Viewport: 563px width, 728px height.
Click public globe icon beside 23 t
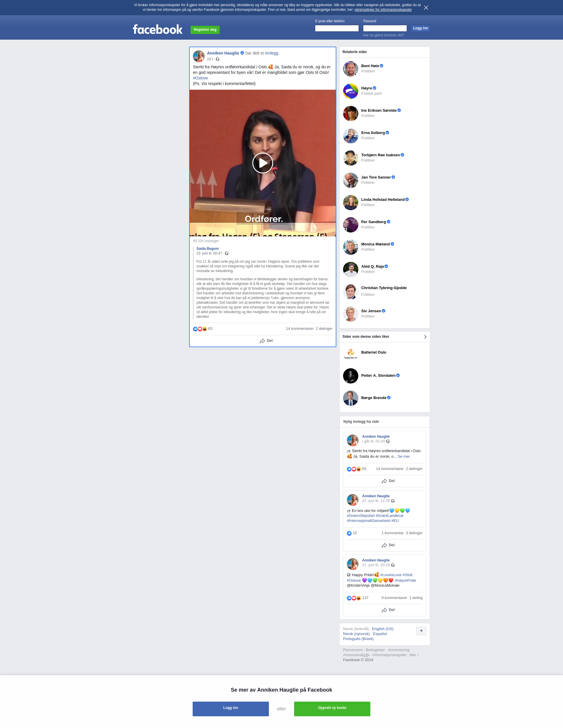tap(218, 59)
